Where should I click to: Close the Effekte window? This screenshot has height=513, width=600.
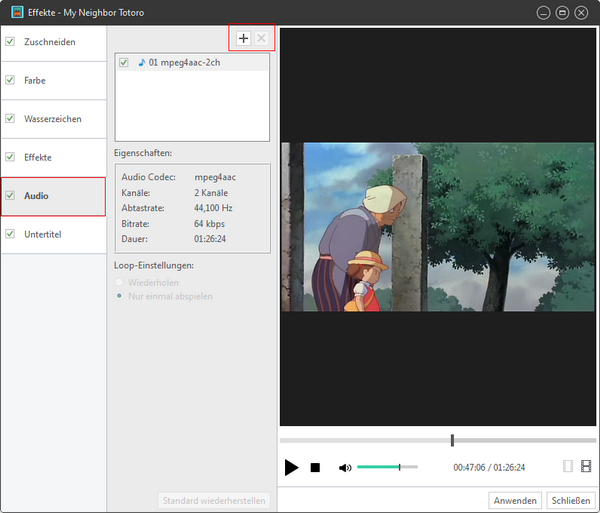tap(581, 13)
